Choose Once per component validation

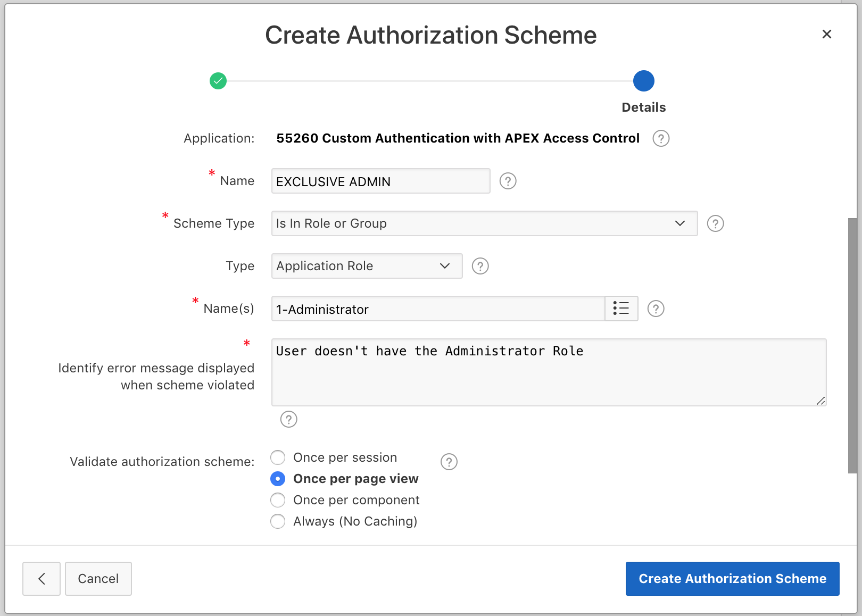click(278, 500)
